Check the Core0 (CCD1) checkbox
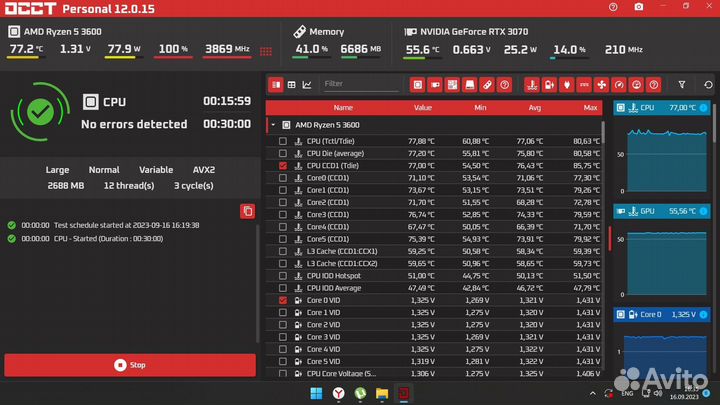Image resolution: width=720 pixels, height=405 pixels. [x=283, y=178]
